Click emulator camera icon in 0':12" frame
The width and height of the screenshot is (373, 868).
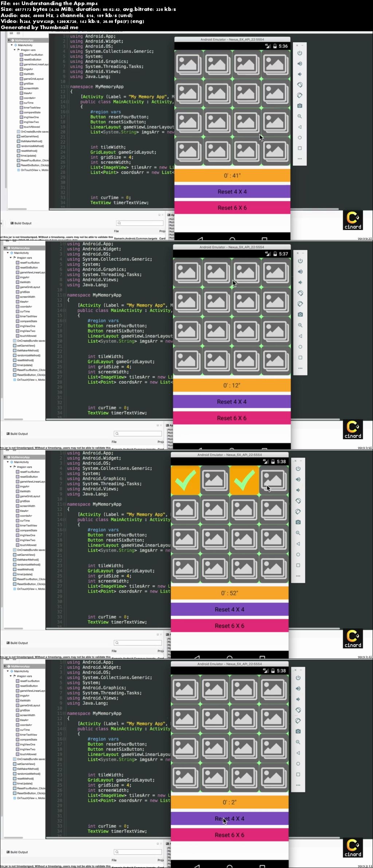click(300, 314)
